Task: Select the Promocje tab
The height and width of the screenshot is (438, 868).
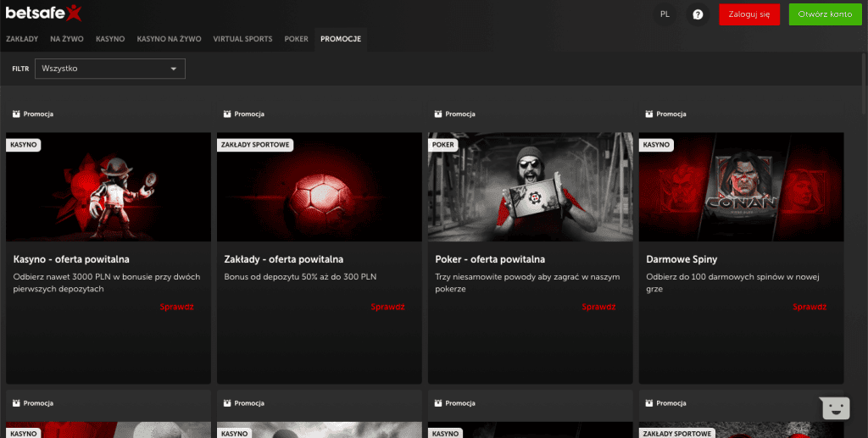Action: (x=341, y=39)
